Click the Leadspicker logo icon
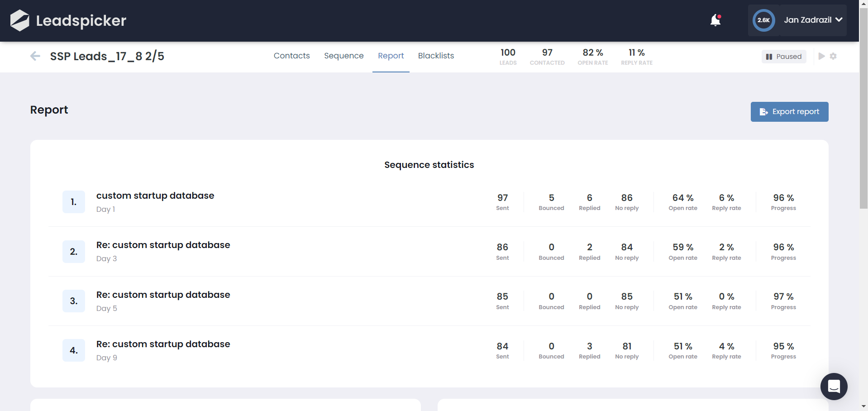This screenshot has height=411, width=868. point(19,20)
